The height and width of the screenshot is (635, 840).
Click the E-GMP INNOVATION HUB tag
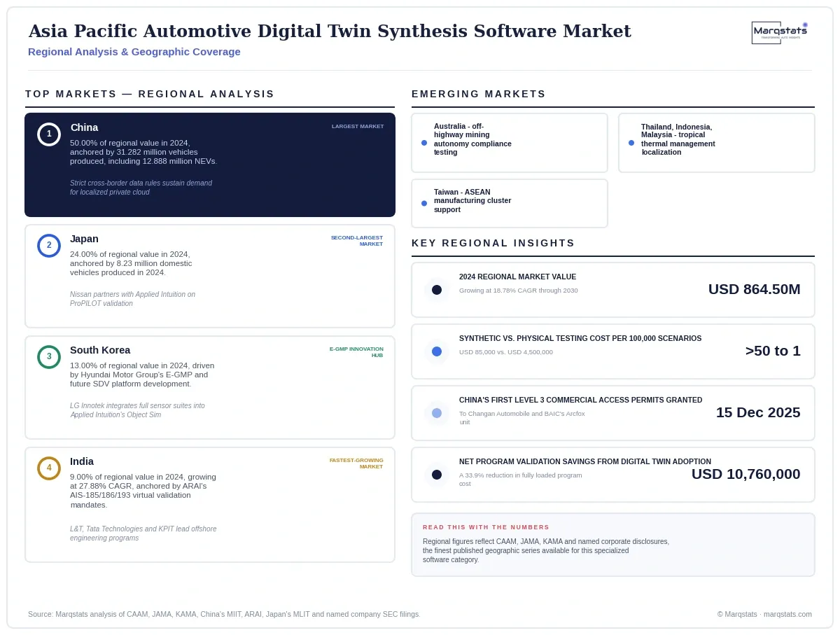click(357, 352)
